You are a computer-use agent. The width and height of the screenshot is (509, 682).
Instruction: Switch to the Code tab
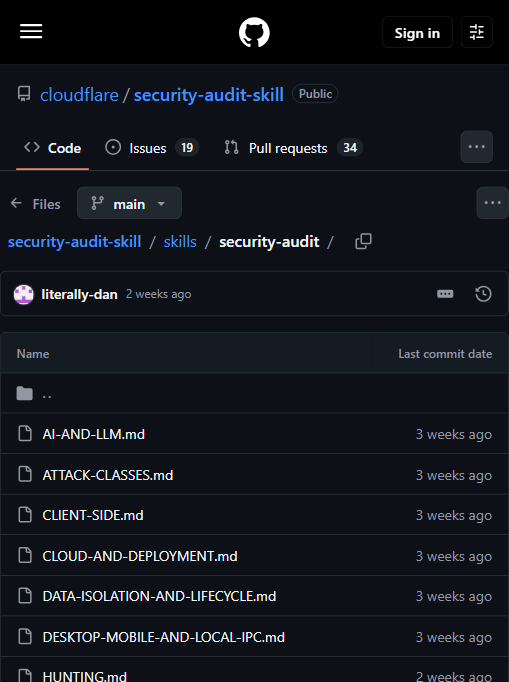[52, 148]
